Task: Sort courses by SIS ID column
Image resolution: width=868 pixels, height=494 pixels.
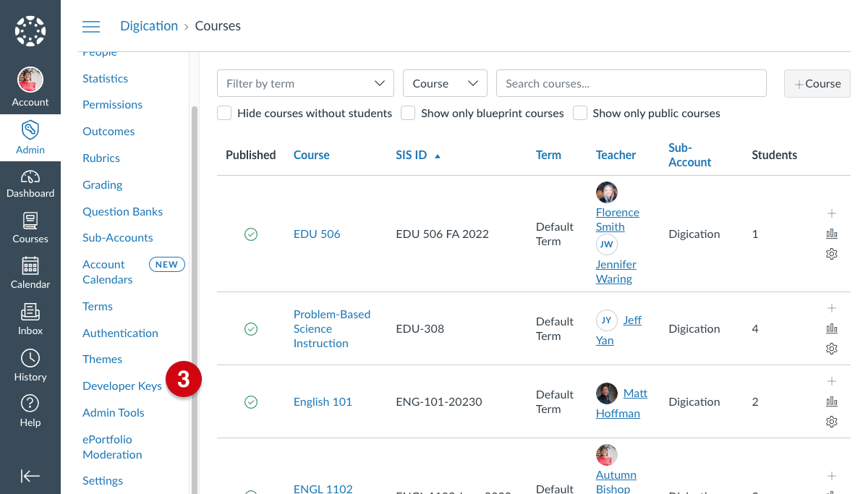Action: 418,155
